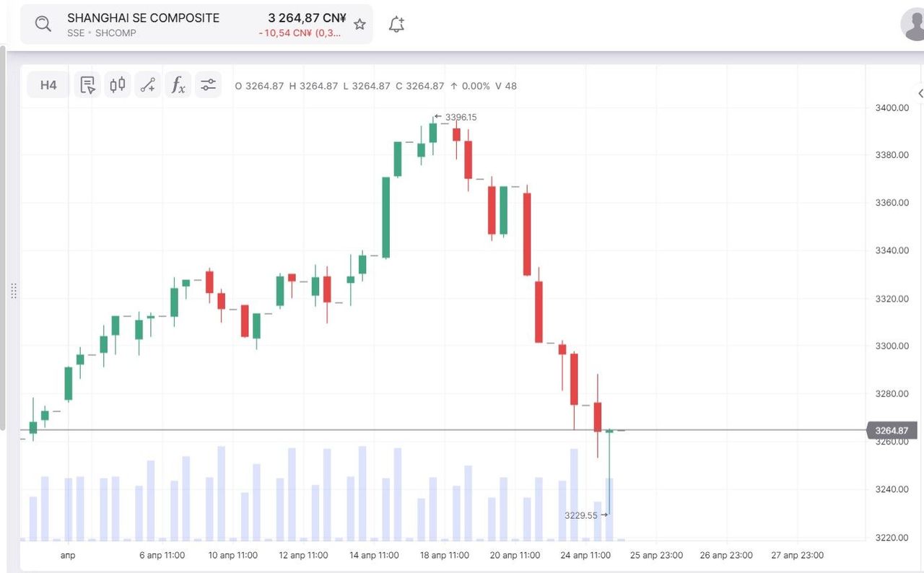Click the left vertical scrollbar
The height and width of the screenshot is (573, 924).
3,238
